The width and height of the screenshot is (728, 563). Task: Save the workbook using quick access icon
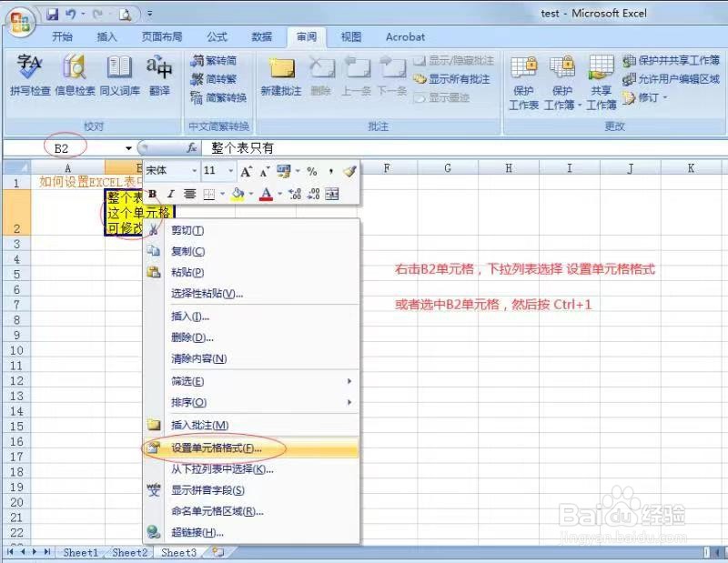coord(53,15)
